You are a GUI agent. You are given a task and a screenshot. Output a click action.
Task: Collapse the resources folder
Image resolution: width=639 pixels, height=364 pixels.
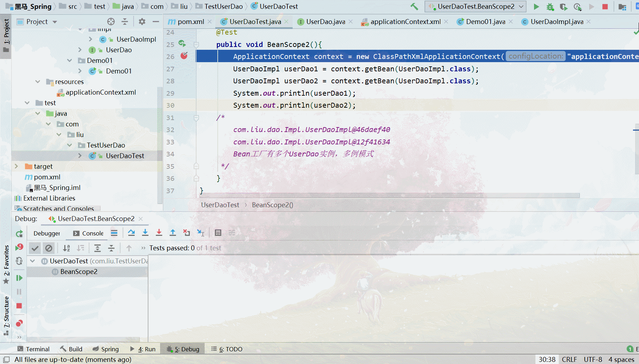click(x=38, y=82)
